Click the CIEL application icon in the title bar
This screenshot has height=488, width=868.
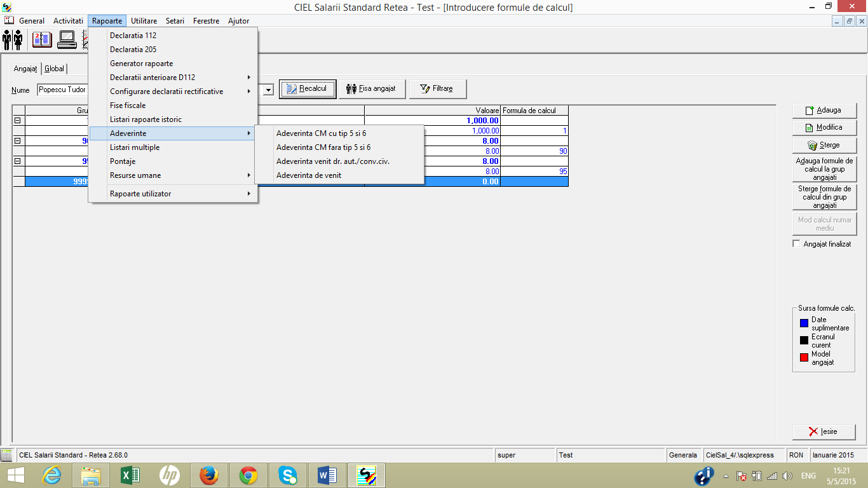[x=6, y=7]
